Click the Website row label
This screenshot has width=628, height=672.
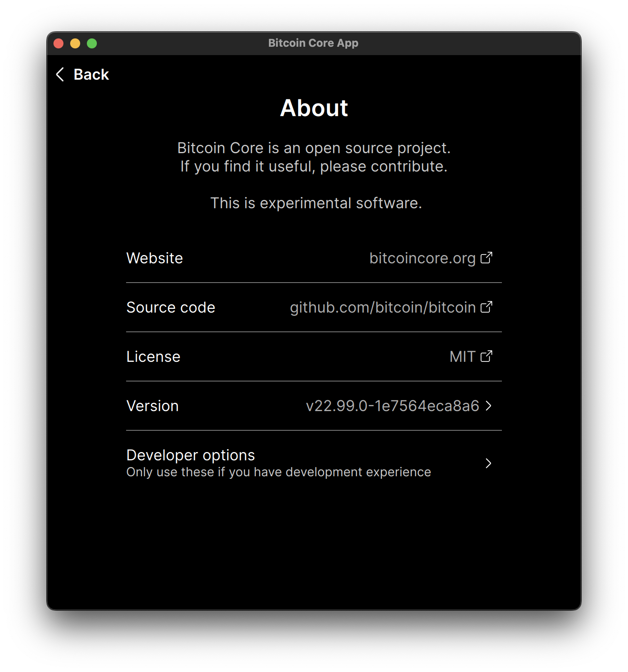pyautogui.click(x=154, y=258)
